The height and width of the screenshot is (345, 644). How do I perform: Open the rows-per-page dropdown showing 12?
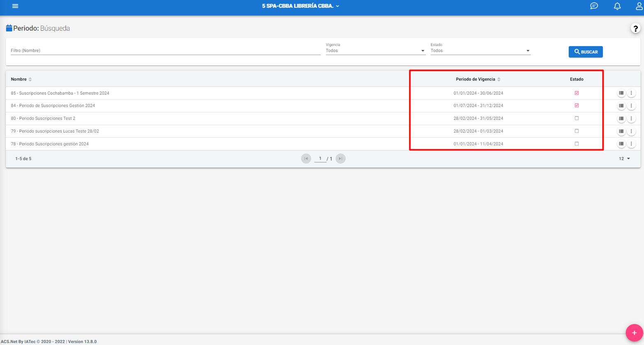click(x=624, y=159)
